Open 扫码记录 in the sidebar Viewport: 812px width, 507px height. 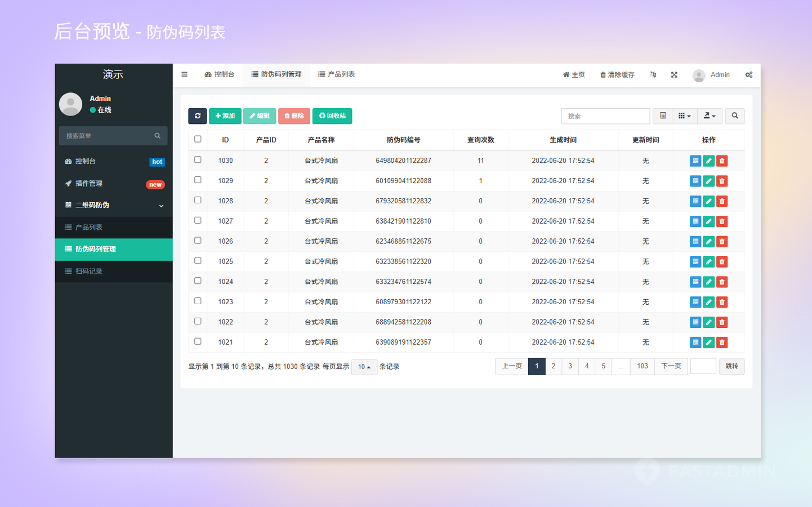click(89, 272)
